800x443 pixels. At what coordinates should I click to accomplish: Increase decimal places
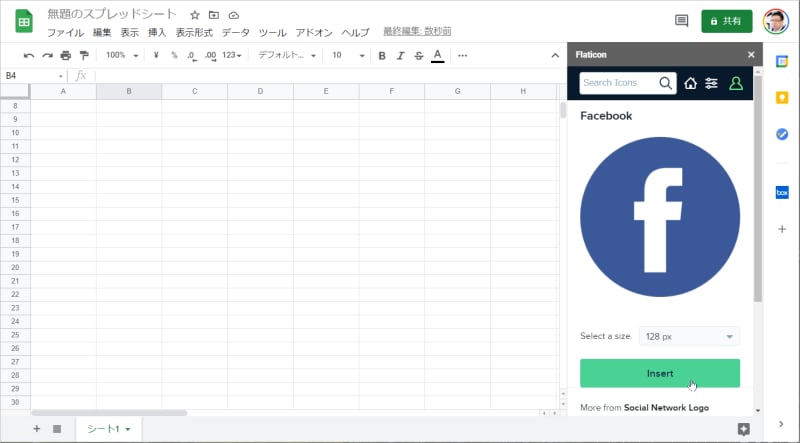click(x=210, y=56)
